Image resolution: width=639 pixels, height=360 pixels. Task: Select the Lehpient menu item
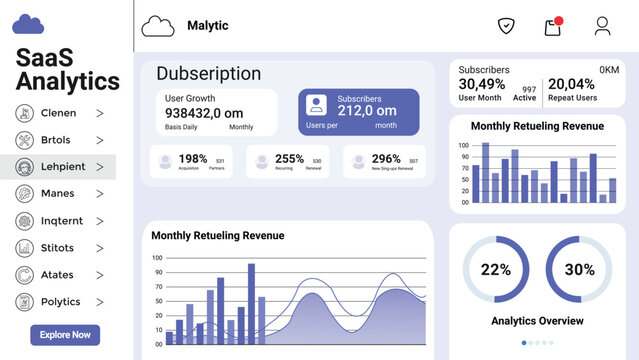[58, 167]
